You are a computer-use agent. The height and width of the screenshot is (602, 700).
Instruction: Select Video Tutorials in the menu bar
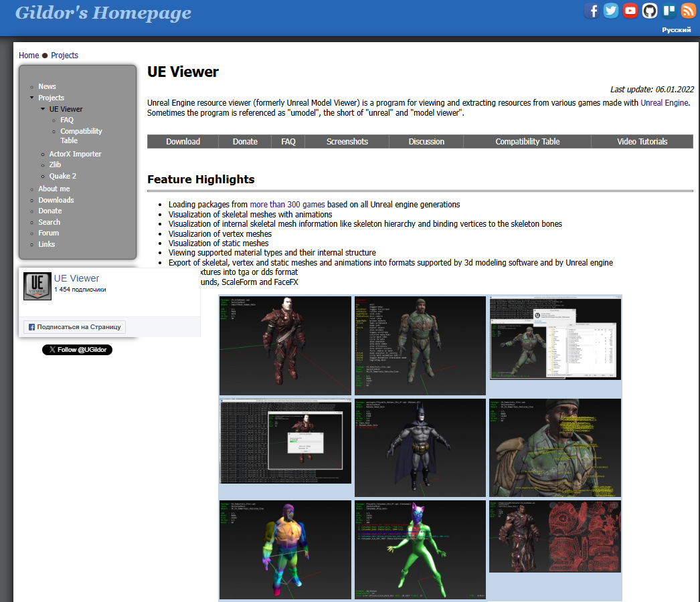[642, 142]
